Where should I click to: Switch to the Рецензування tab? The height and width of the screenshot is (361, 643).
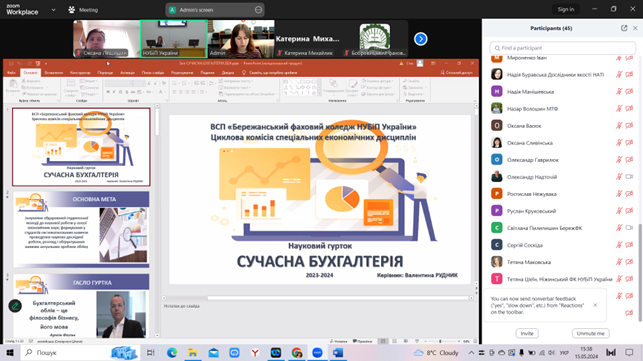[x=182, y=73]
